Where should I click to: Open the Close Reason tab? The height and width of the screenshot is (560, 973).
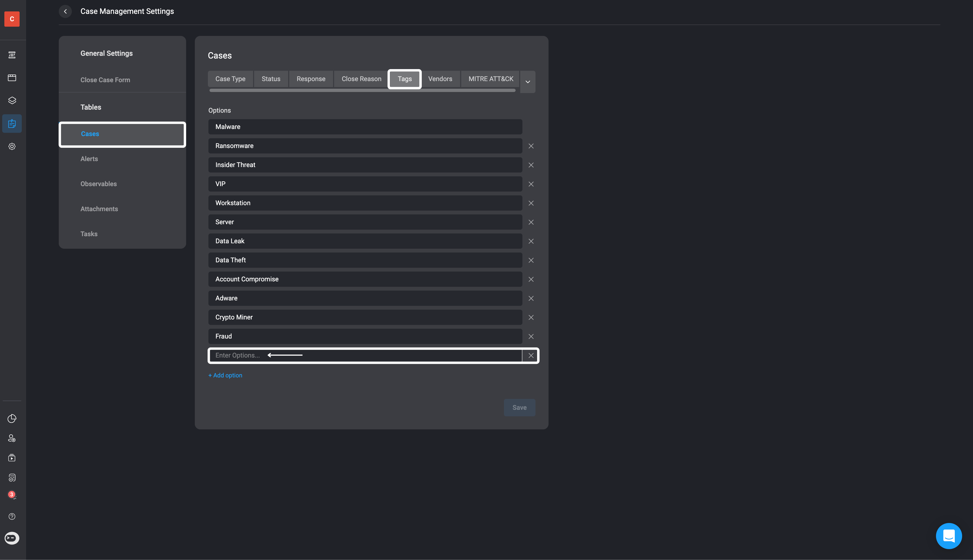(361, 79)
